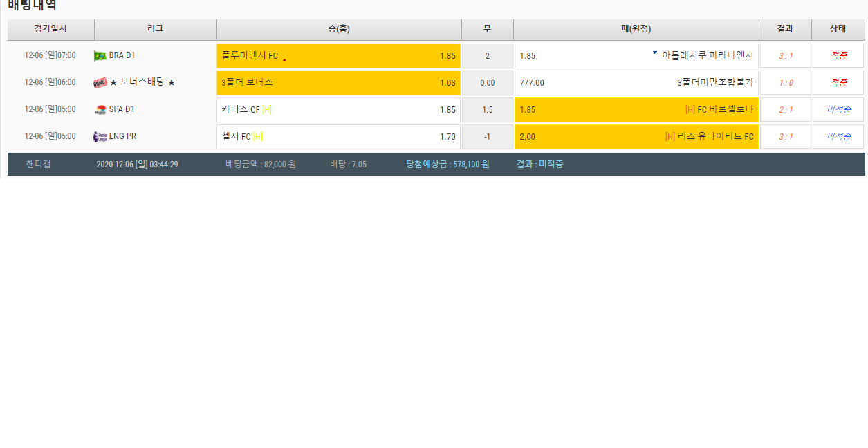Screen dimensions: 868x448
Task: Click the 미적중 status for ENG PR match
Action: [838, 137]
